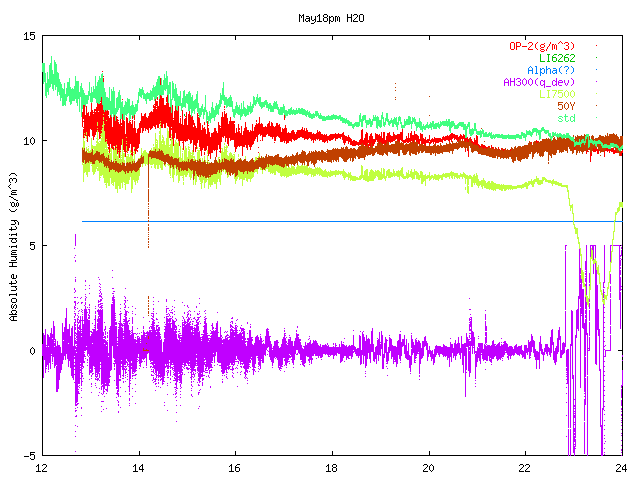Screen dimensions: 640x480
Task: Click the x-axis tick label 16
Action: (234, 468)
